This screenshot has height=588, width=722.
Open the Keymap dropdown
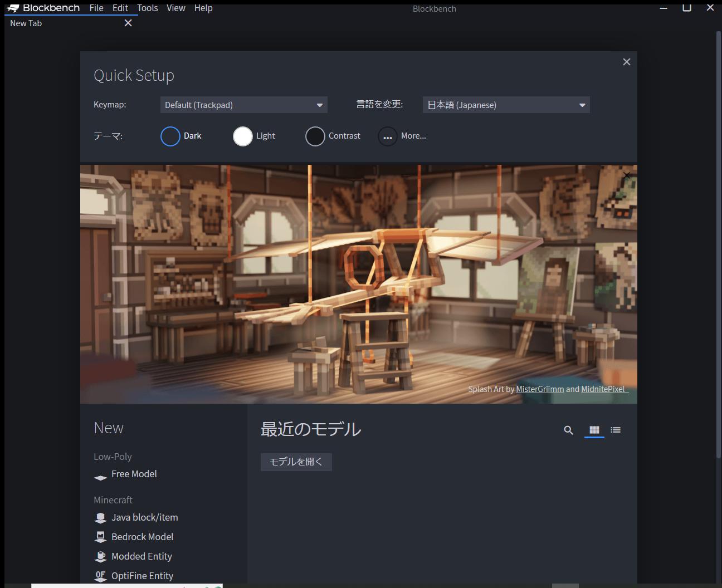[x=244, y=105]
